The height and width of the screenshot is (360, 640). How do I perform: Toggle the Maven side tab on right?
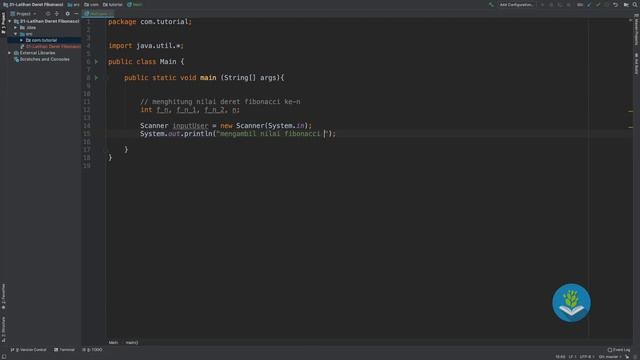click(636, 30)
